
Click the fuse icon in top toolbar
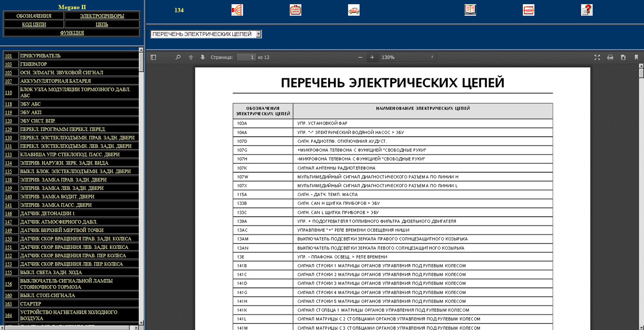click(x=529, y=10)
